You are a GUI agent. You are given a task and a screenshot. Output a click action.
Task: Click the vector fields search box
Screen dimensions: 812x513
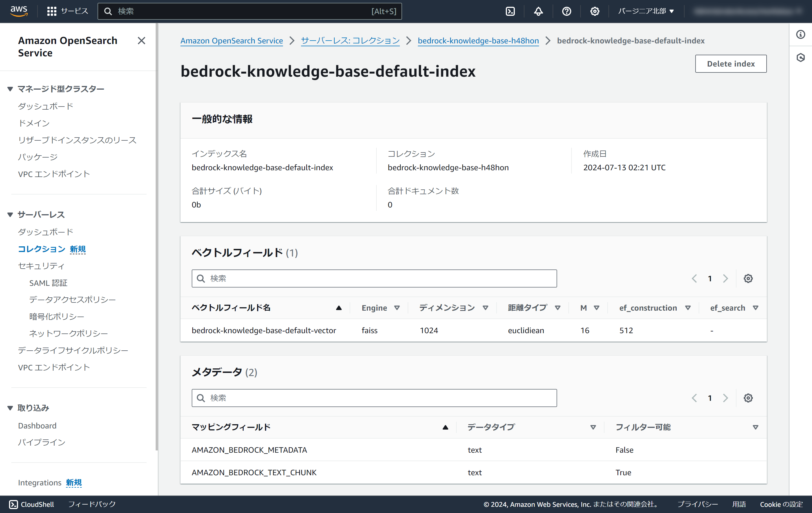tap(374, 278)
